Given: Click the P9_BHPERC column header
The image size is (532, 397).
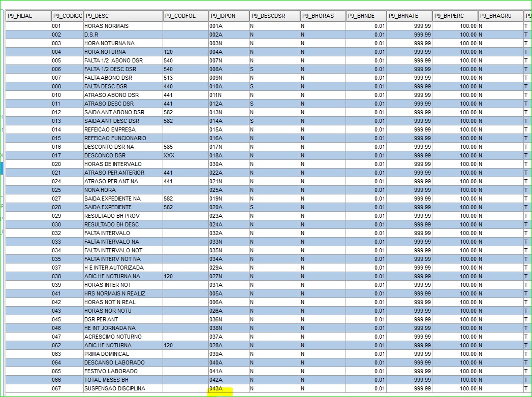Looking at the screenshot, I should [x=455, y=16].
